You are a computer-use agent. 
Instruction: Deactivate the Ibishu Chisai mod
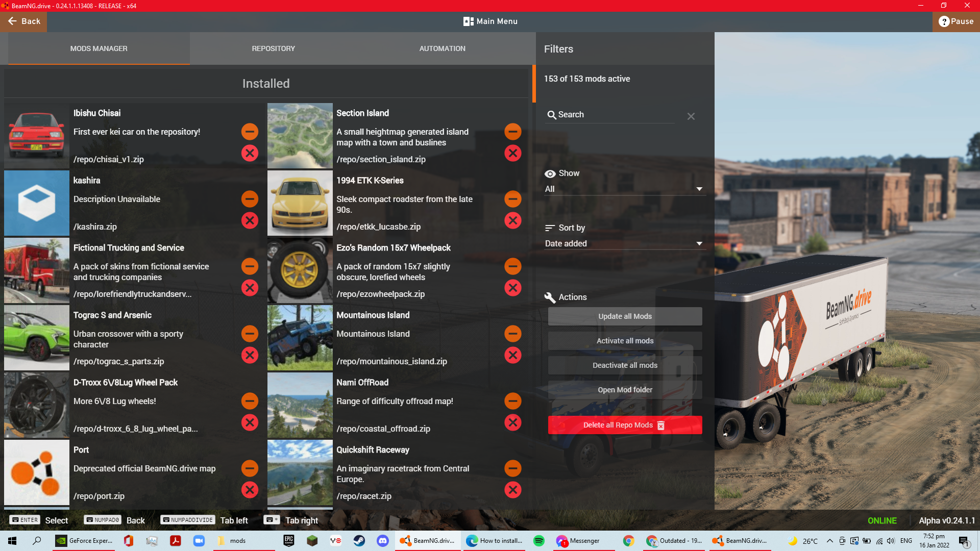[250, 132]
